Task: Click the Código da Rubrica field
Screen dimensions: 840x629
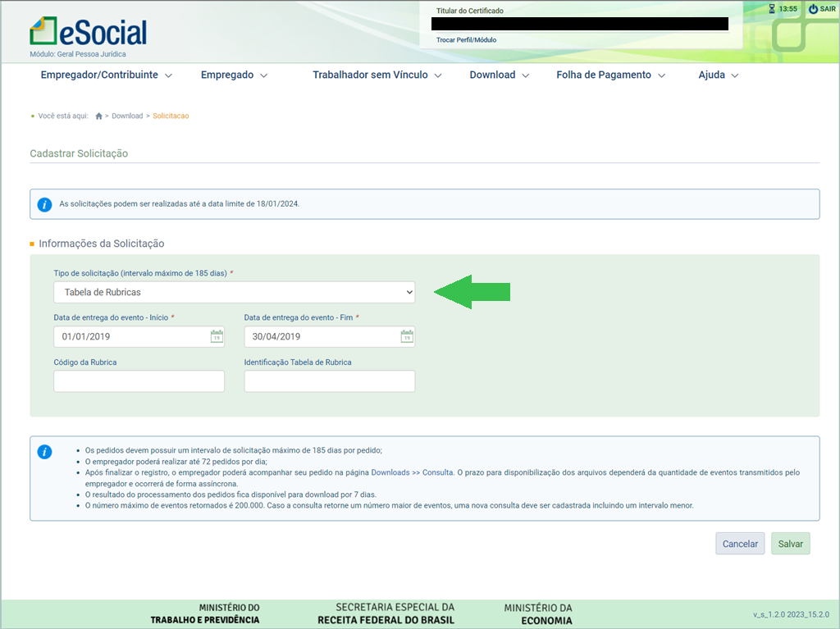Action: (x=139, y=381)
